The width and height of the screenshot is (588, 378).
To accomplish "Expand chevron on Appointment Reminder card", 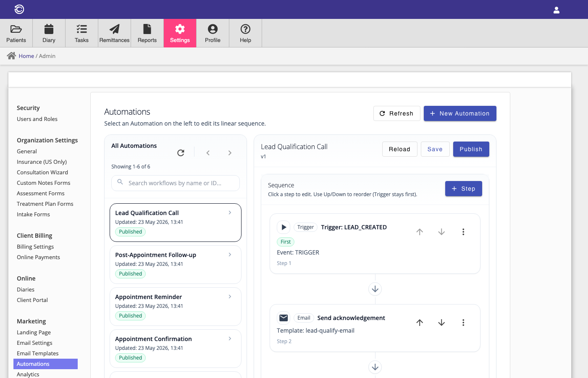I will [x=230, y=297].
